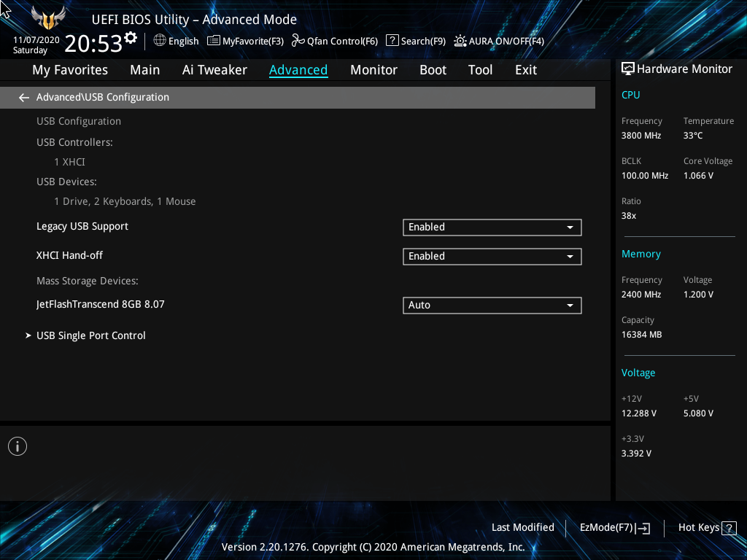This screenshot has height=560, width=747.
Task: Open the JetFlashTranscend 8GB dropdown
Action: (x=492, y=306)
